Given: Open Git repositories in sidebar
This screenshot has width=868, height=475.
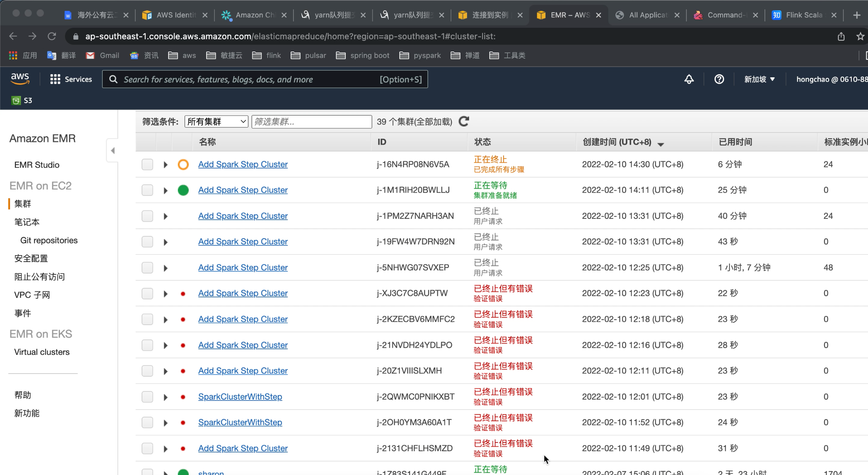Looking at the screenshot, I should [x=49, y=240].
